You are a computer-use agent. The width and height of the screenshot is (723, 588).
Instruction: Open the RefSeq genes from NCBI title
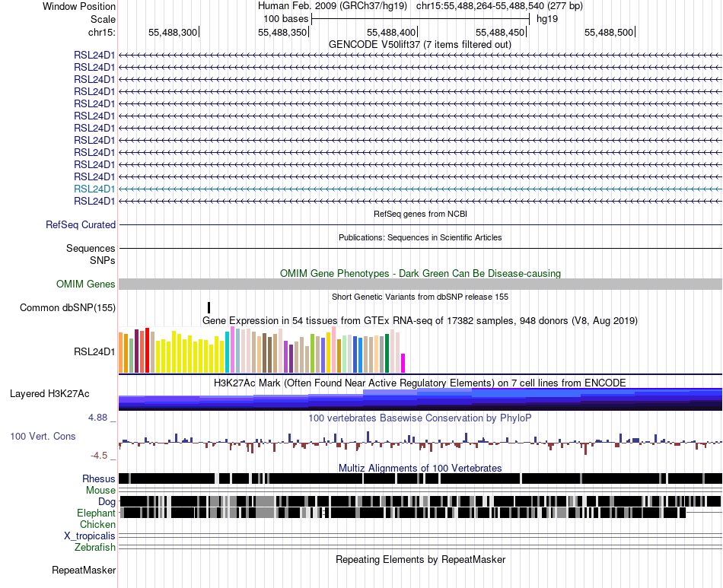point(420,214)
